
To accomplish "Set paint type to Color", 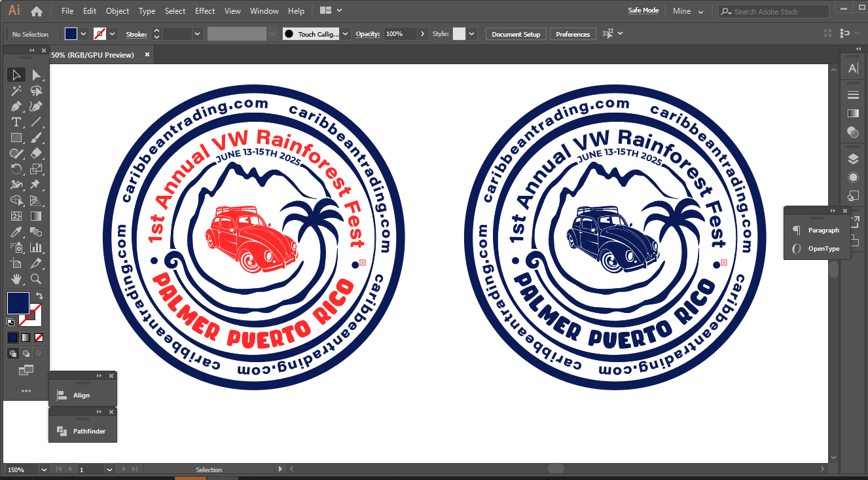I will (x=12, y=337).
